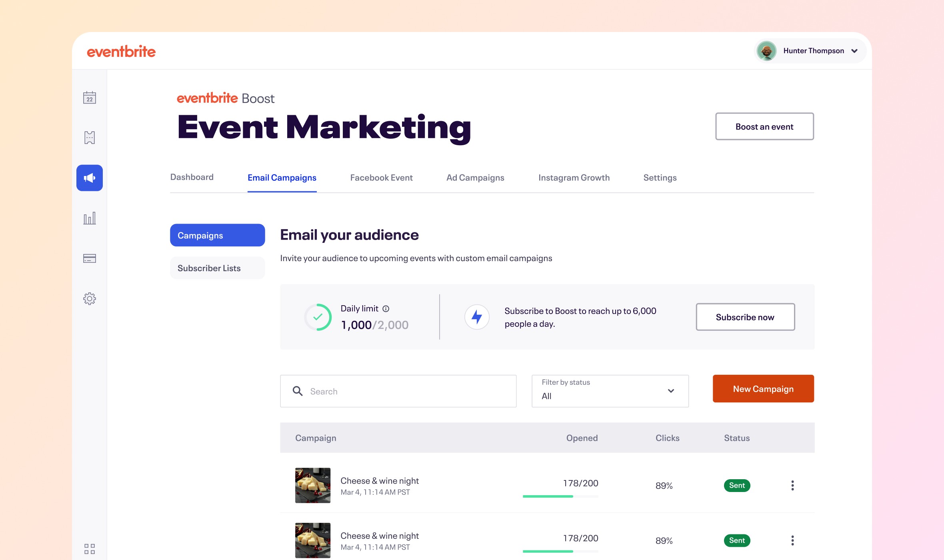Open the calendar events sidebar icon
The height and width of the screenshot is (560, 944).
[x=90, y=98]
